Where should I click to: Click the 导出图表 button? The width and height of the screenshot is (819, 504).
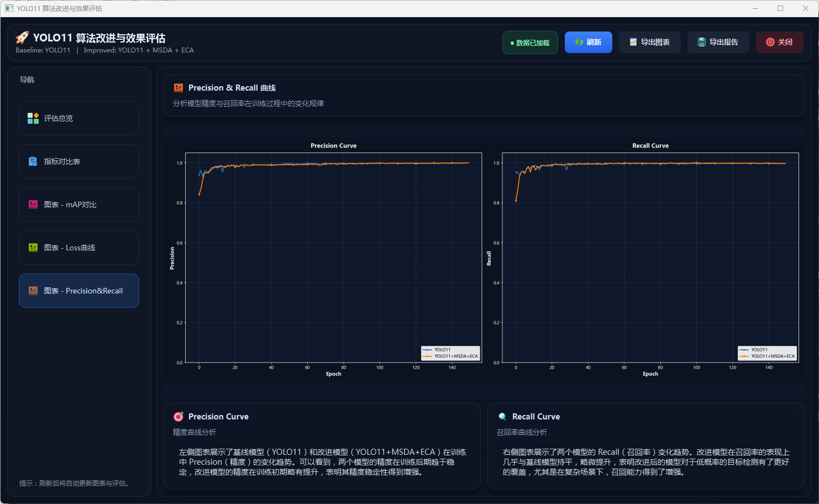tap(649, 43)
